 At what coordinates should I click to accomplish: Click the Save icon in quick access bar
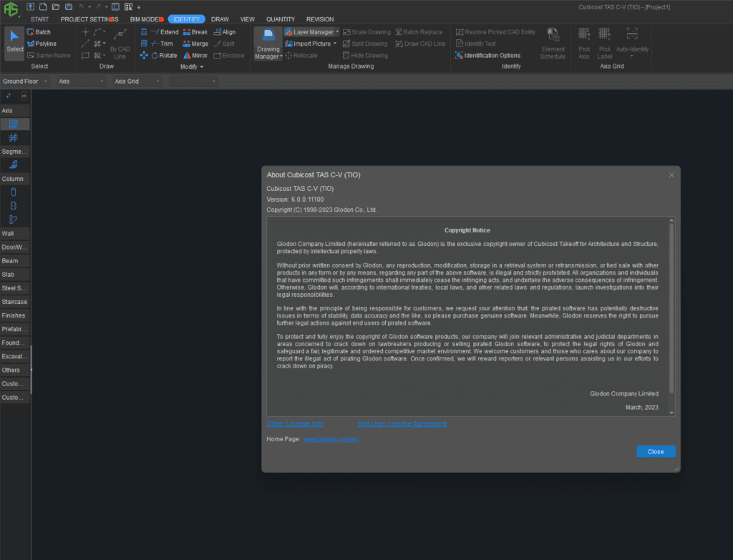(67, 6)
